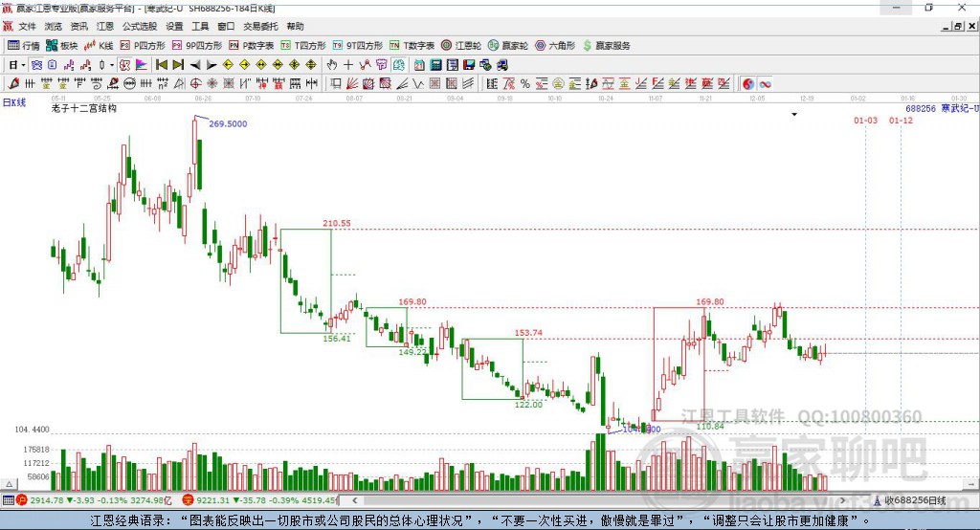This screenshot has height=530, width=980.
Task: Click the percent sign tool icon
Action: click(x=525, y=84)
